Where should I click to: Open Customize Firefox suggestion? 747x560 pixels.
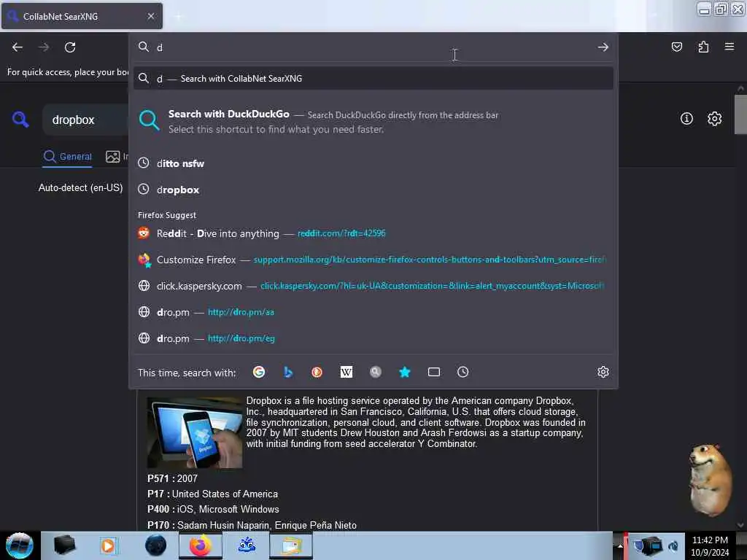pos(373,260)
